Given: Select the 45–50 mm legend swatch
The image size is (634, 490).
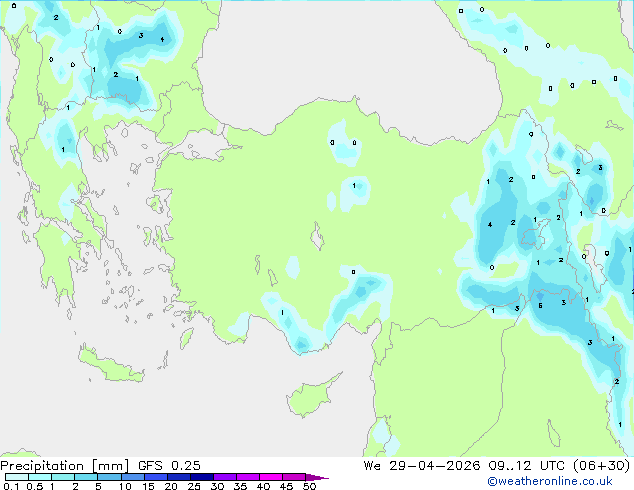Looking at the screenshot, I should pos(294,477).
